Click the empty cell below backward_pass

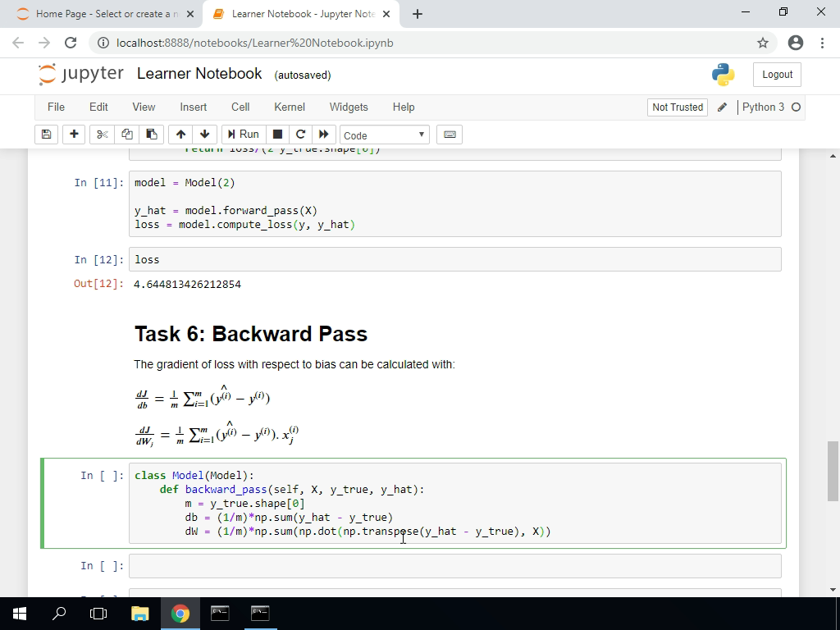click(454, 566)
